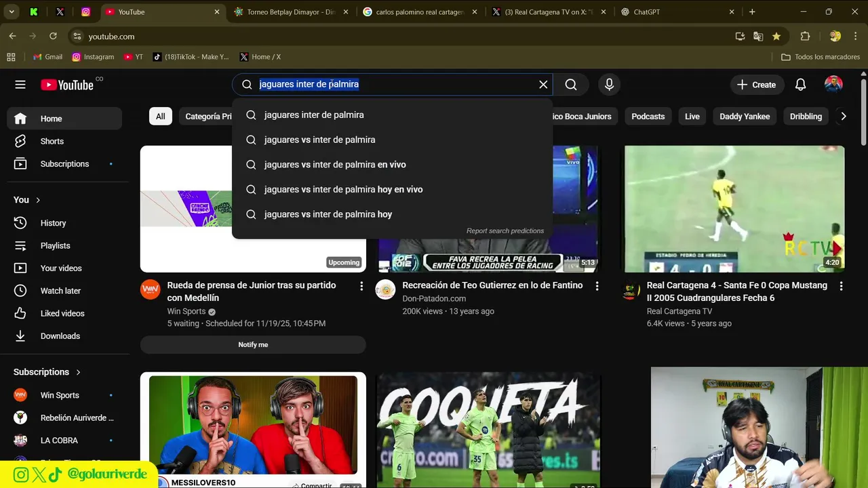The height and width of the screenshot is (488, 868).
Task: Open the Todos los marcadores folder
Action: pyautogui.click(x=821, y=57)
